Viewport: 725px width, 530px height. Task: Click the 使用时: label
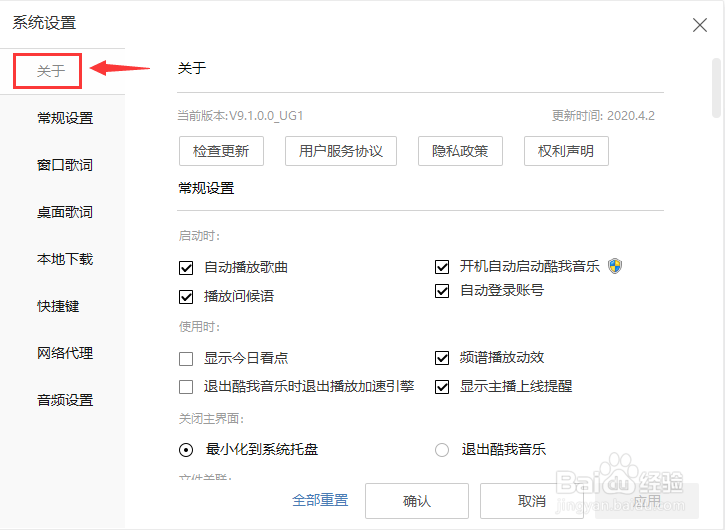point(199,327)
